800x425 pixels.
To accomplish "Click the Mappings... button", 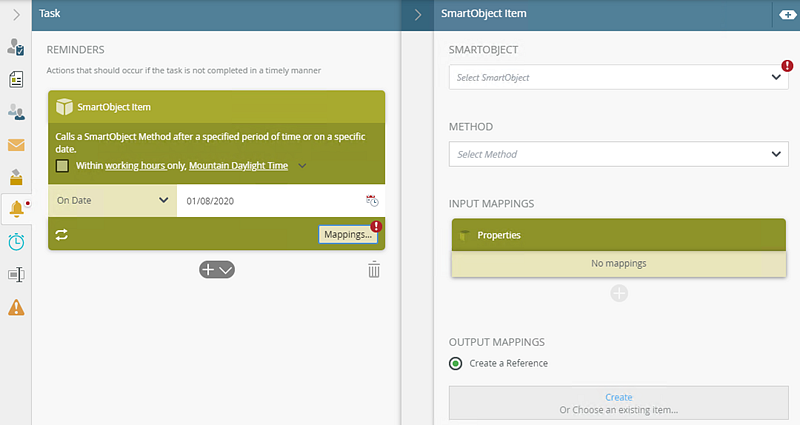I will coord(348,234).
